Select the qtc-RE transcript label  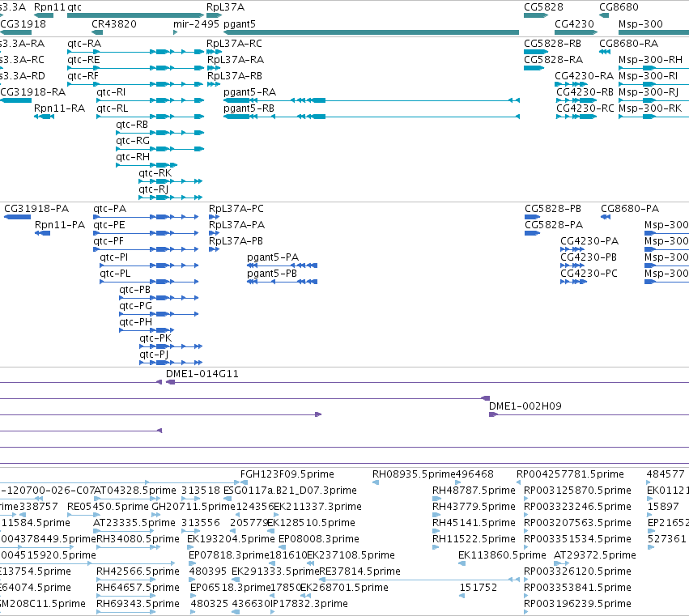[83, 60]
